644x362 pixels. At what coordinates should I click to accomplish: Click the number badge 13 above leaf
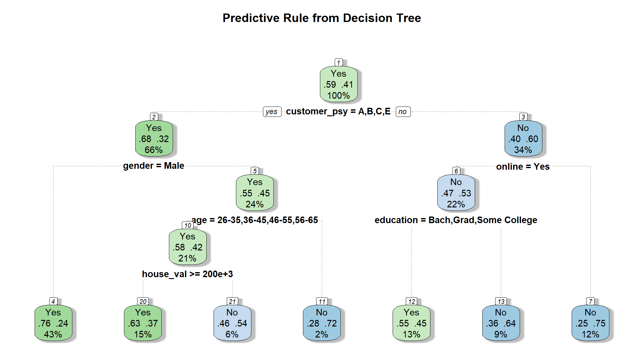coord(501,301)
